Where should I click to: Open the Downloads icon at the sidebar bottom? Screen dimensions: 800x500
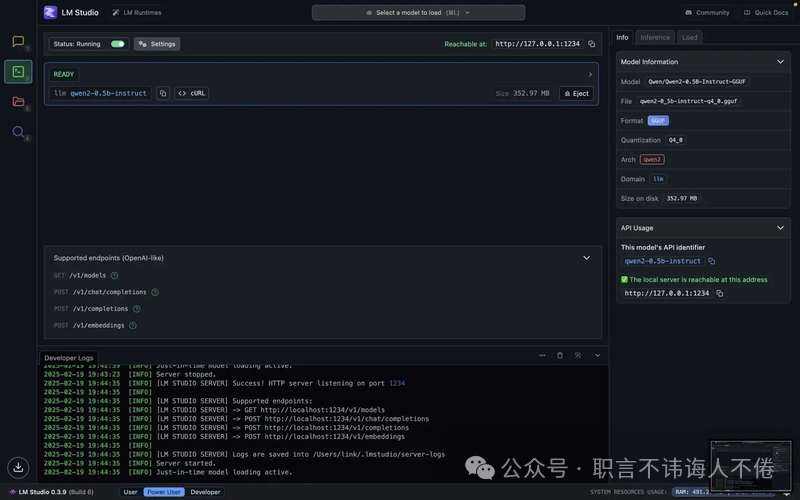coord(18,467)
